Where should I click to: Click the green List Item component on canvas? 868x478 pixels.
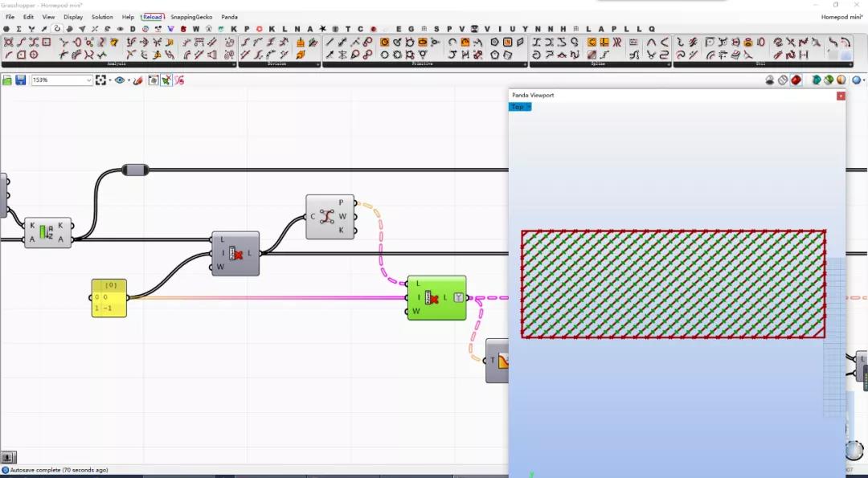(436, 297)
